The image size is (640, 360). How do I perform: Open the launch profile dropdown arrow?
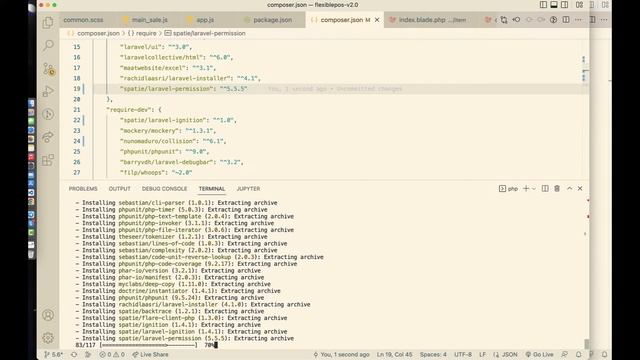click(x=533, y=189)
